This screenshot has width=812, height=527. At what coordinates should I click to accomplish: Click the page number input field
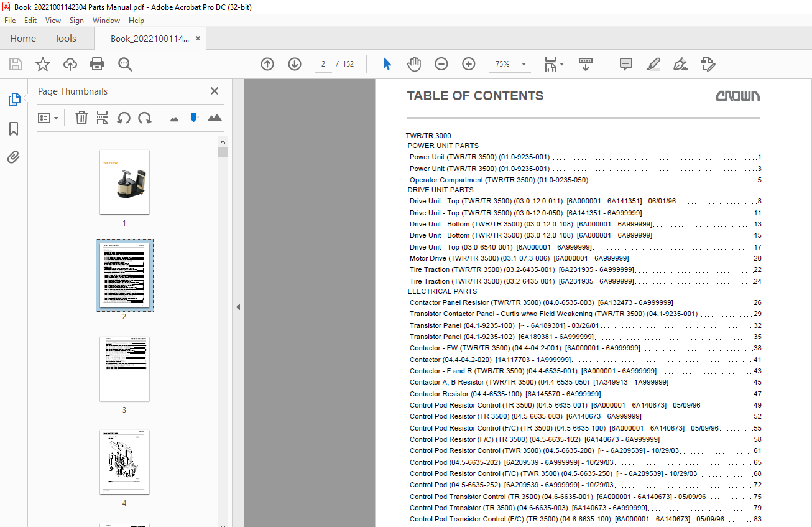click(323, 64)
